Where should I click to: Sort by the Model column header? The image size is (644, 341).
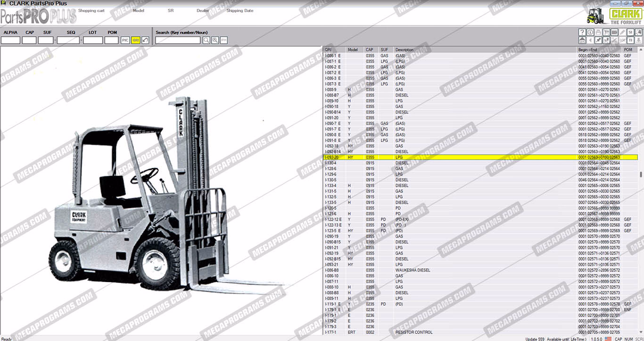click(x=355, y=50)
